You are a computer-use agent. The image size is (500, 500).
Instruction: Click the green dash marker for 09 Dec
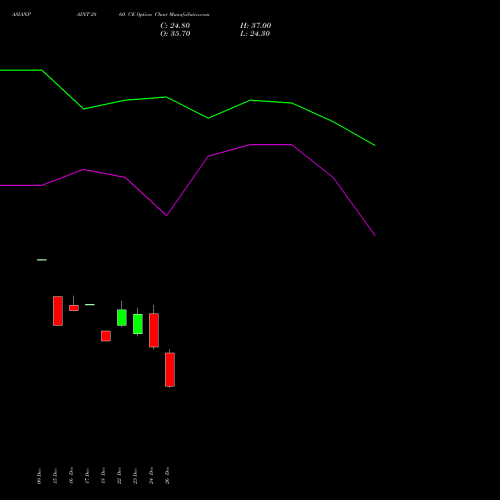point(42,260)
